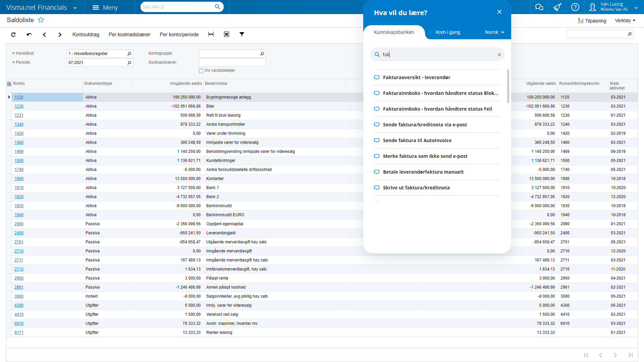Enable Vis valutadetaljer checkbox
Viewport: 644px width, 362px height.
pyautogui.click(x=201, y=71)
